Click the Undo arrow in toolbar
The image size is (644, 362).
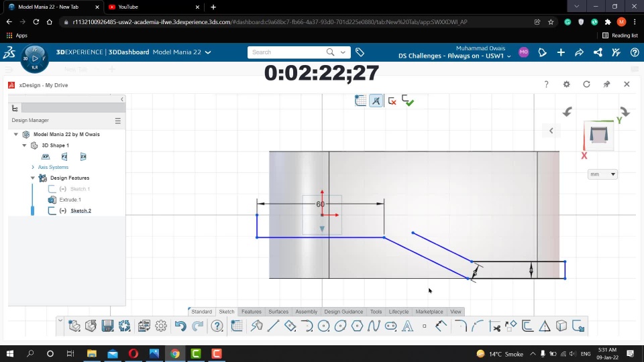(x=180, y=326)
